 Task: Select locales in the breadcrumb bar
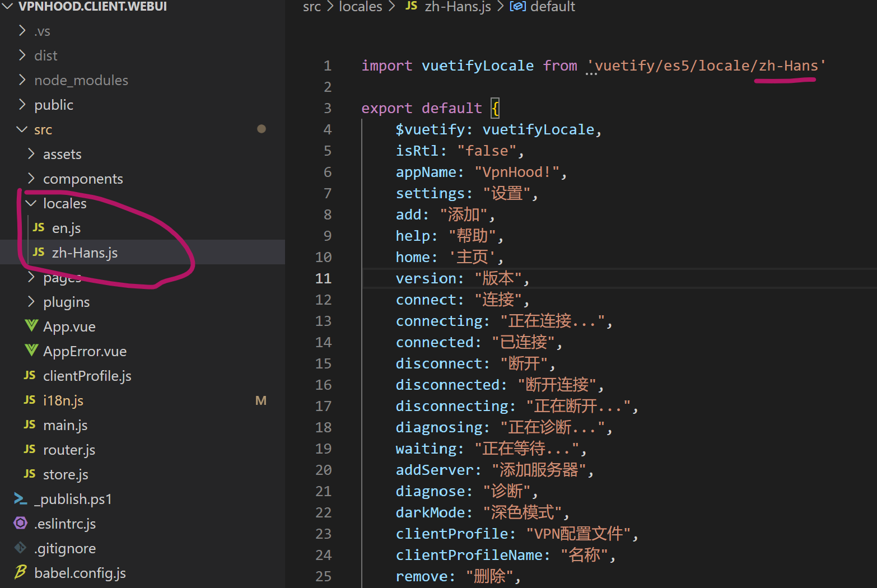click(360, 7)
